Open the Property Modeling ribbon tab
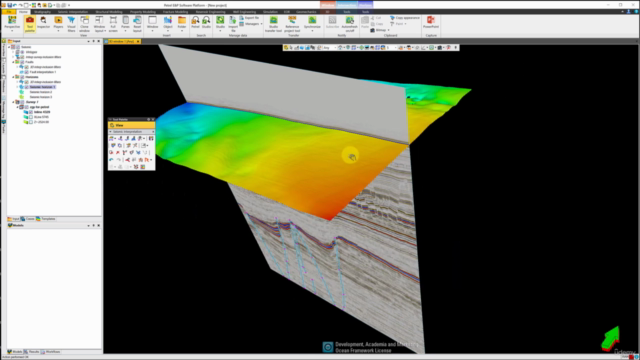This screenshot has width=640, height=360. click(142, 12)
